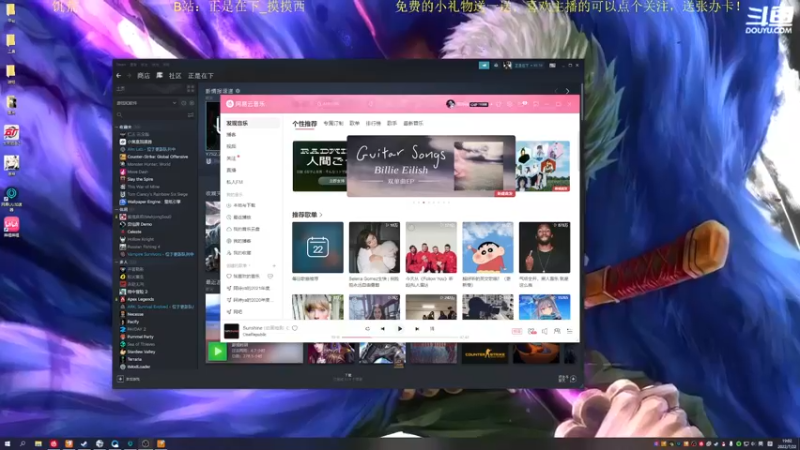Click the green play button in Steam
The height and width of the screenshot is (450, 800).
pyautogui.click(x=218, y=351)
